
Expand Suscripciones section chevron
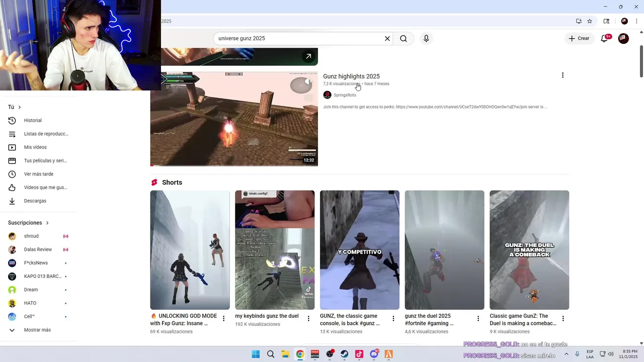tap(47, 223)
